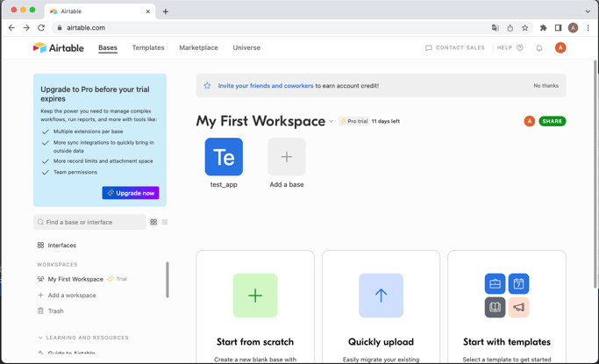Image resolution: width=599 pixels, height=364 pixels.
Task: Click the main page vertical scrollbar
Action: pyautogui.click(x=595, y=174)
